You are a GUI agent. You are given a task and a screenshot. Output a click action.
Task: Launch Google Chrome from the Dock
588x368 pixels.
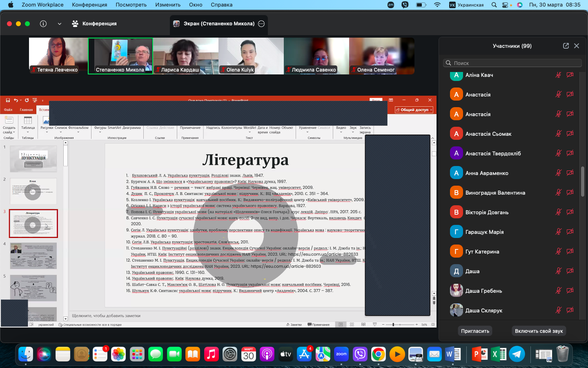tap(379, 354)
